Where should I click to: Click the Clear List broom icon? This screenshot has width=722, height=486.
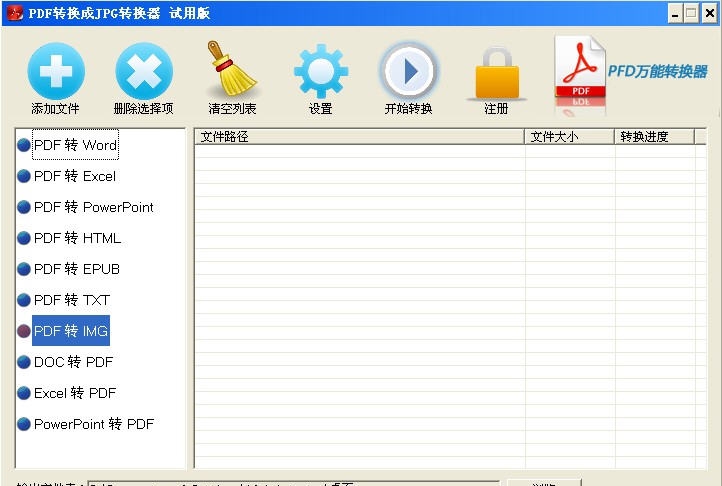232,69
